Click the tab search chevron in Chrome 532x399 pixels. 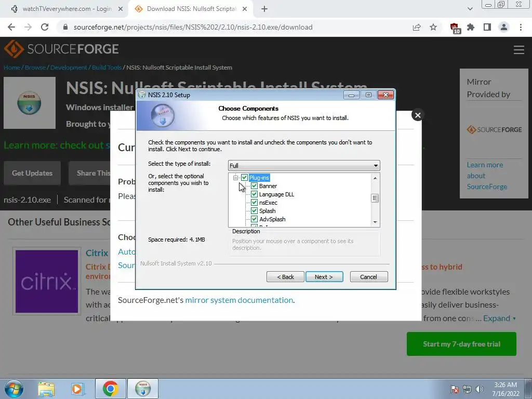pos(470,9)
